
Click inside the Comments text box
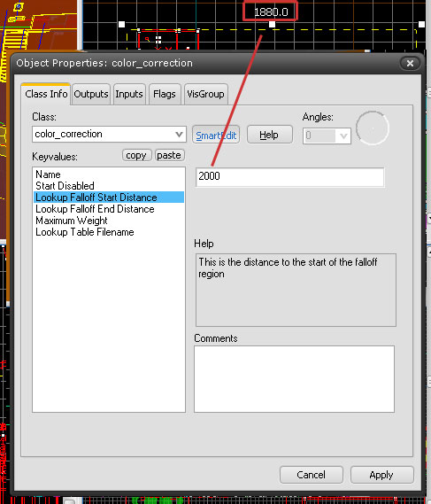tap(294, 379)
